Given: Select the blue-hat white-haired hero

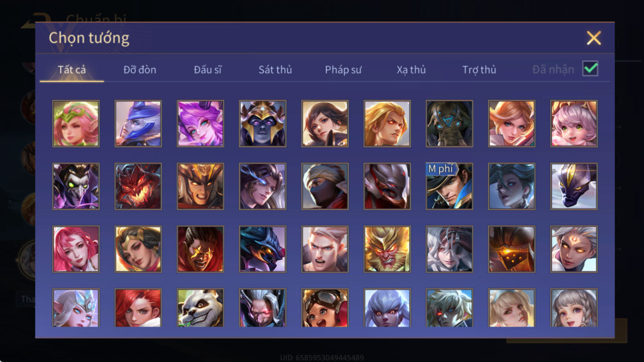Looking at the screenshot, I should click(138, 124).
